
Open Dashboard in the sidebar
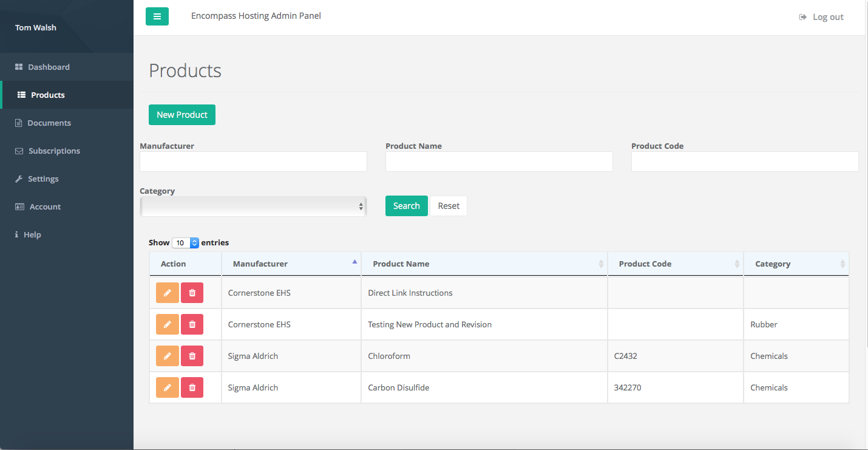pos(49,67)
